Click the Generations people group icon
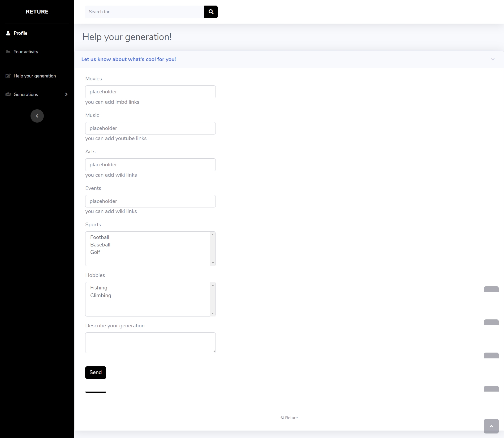 coord(8,94)
